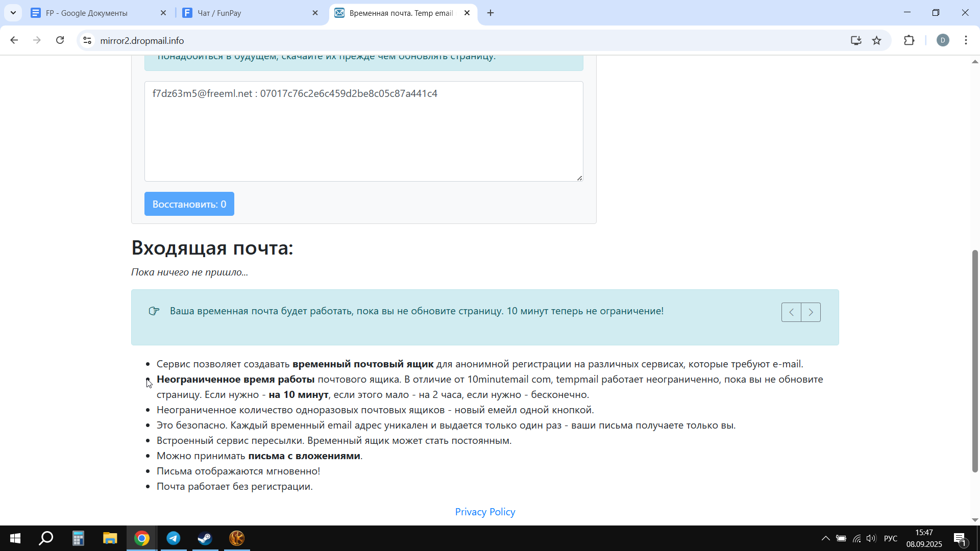Screen dimensions: 980x551
Task: Open the clock and date flyout
Action: pos(924,538)
